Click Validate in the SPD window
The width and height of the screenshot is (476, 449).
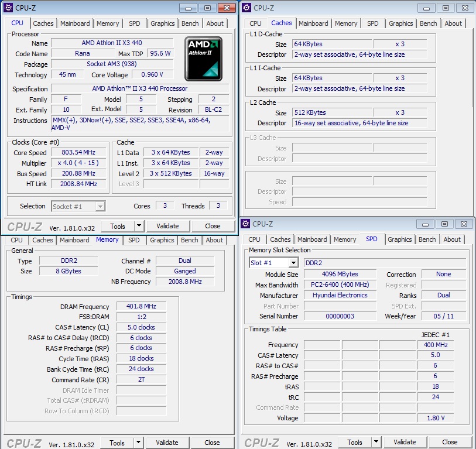[405, 442]
